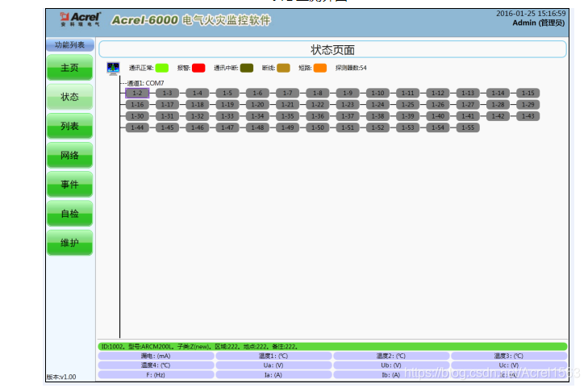Switch to the 状态 status page
The height and width of the screenshot is (388, 588).
pos(69,97)
